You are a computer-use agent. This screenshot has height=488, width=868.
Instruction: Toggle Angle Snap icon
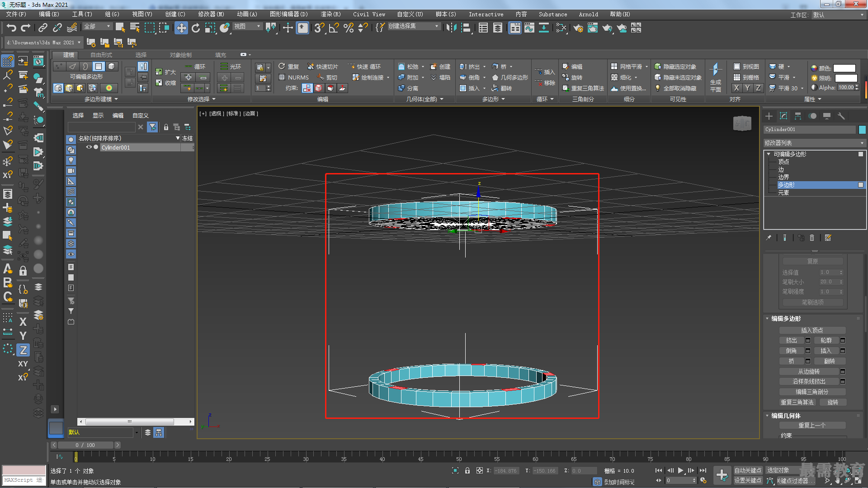[x=334, y=28]
